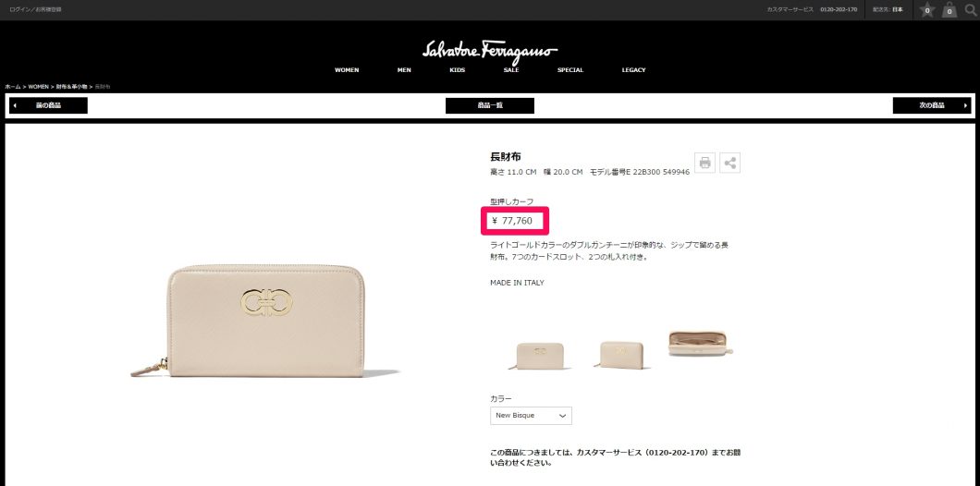Click the 財布&革小物 breadcrumb link
980x486 pixels.
[x=72, y=87]
